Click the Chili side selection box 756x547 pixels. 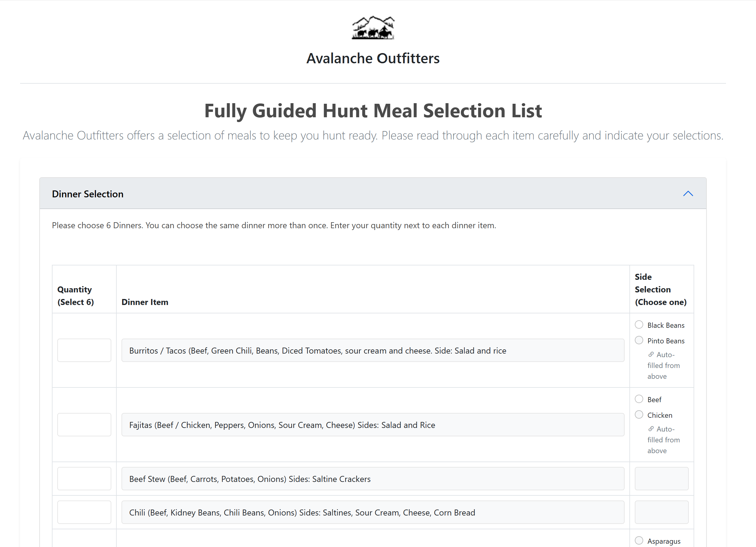coord(661,512)
